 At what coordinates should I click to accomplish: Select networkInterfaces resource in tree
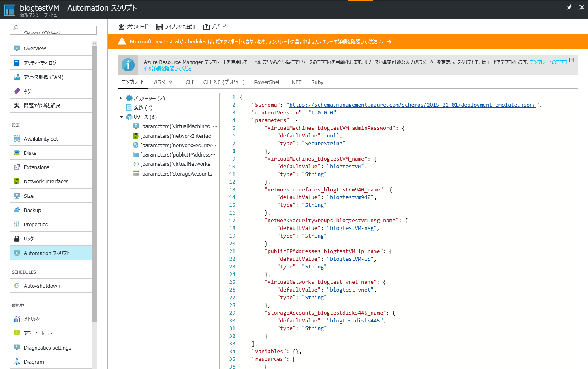pos(174,136)
